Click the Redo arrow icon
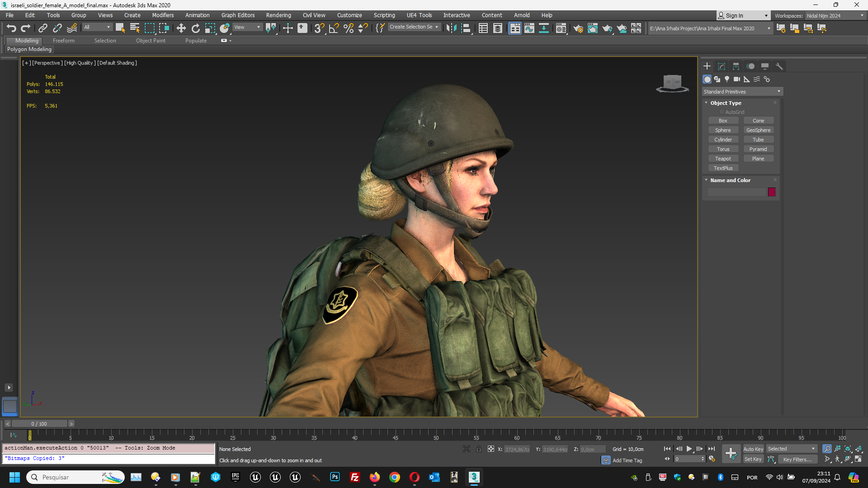The height and width of the screenshot is (488, 868). click(x=26, y=28)
